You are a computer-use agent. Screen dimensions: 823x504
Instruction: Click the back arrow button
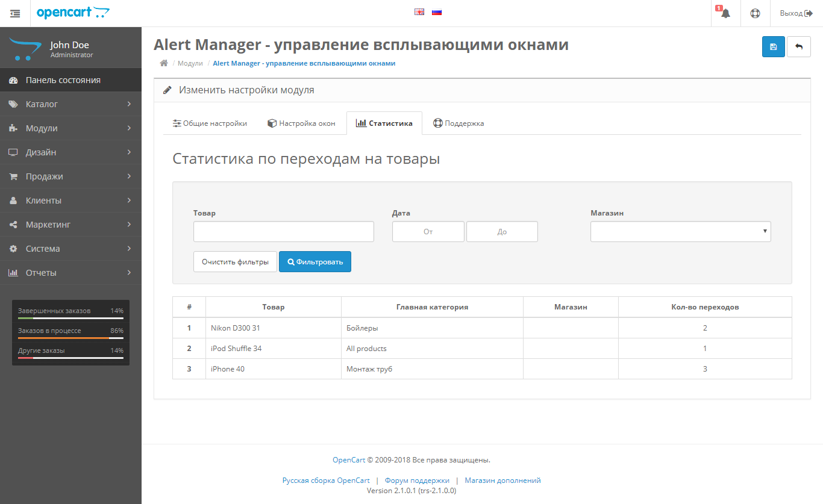tap(798, 46)
